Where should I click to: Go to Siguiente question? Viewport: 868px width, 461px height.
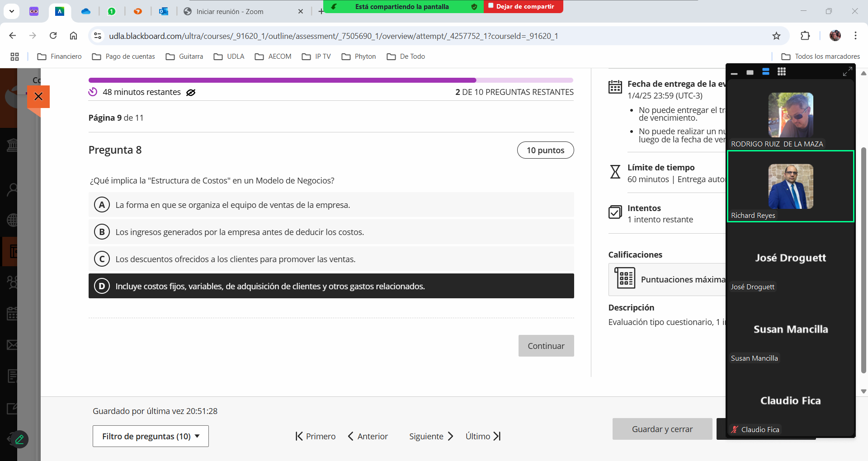click(431, 436)
